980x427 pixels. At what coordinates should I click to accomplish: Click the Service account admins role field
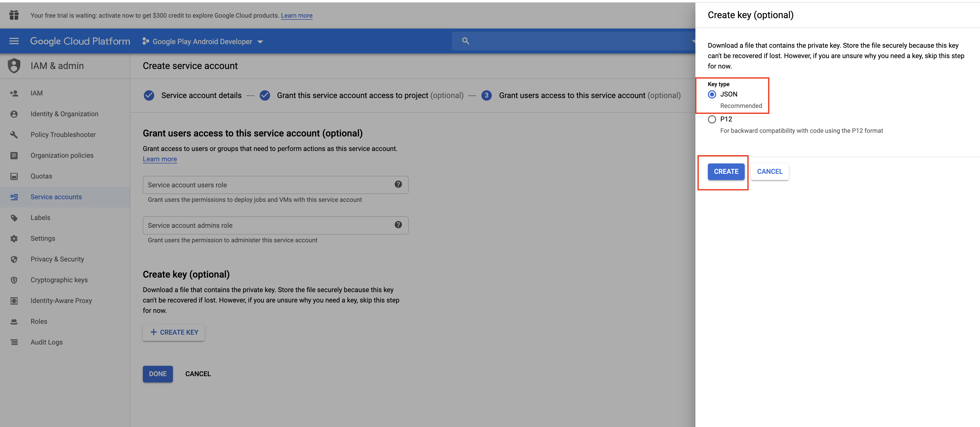276,225
